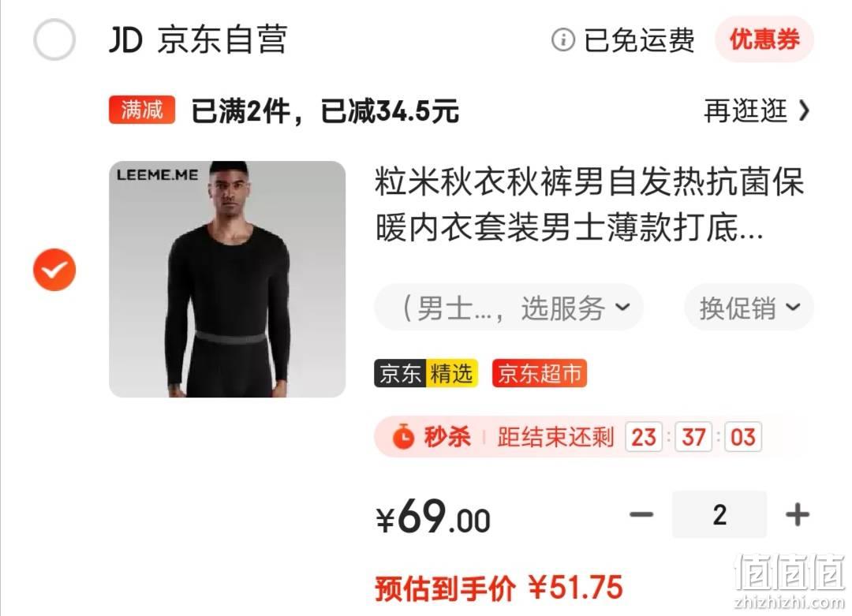
Task: Open the LEEME.ME product thumbnail
Action: click(x=227, y=279)
